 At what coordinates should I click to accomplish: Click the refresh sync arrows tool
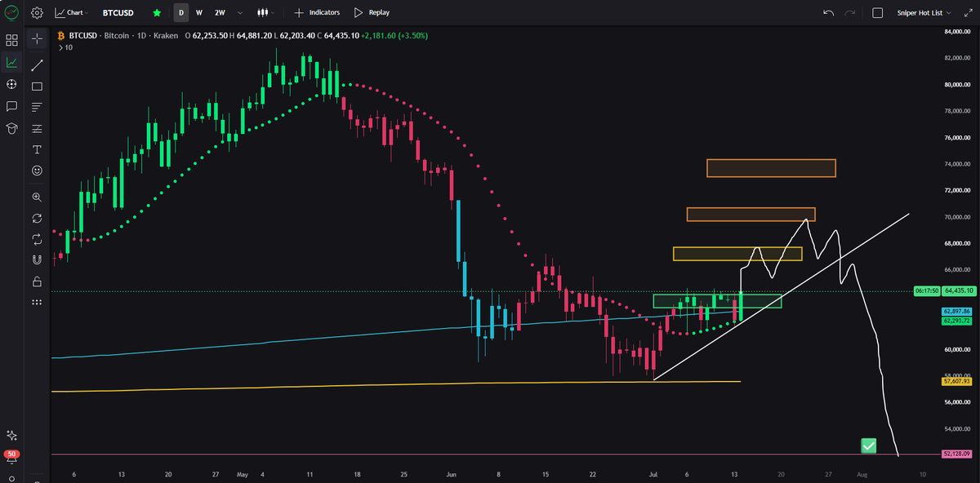click(37, 218)
